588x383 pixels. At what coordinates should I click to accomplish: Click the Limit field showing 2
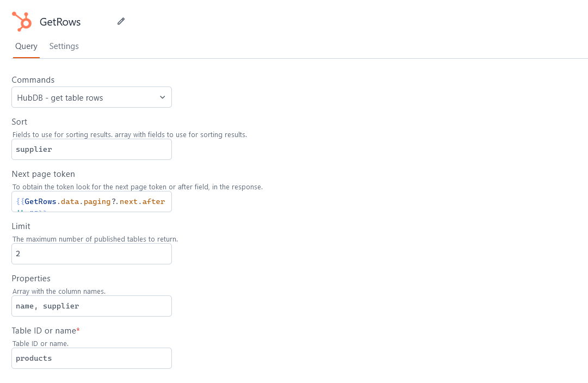coord(91,254)
